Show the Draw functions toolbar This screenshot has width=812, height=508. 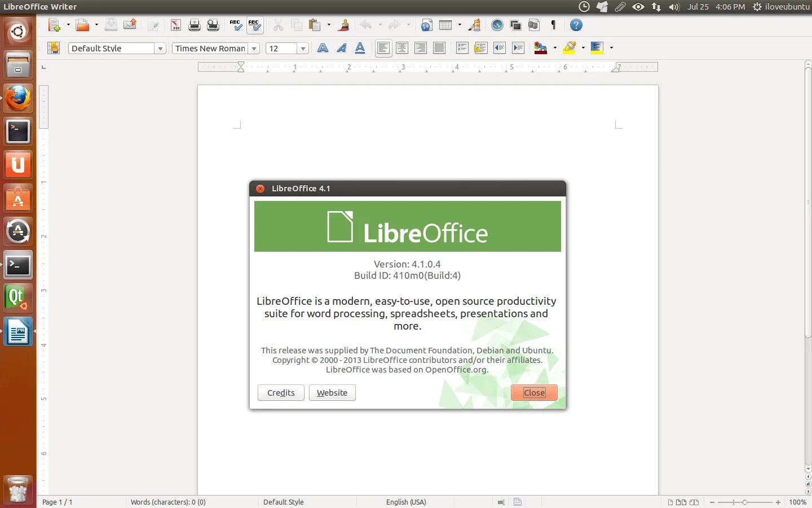point(474,25)
